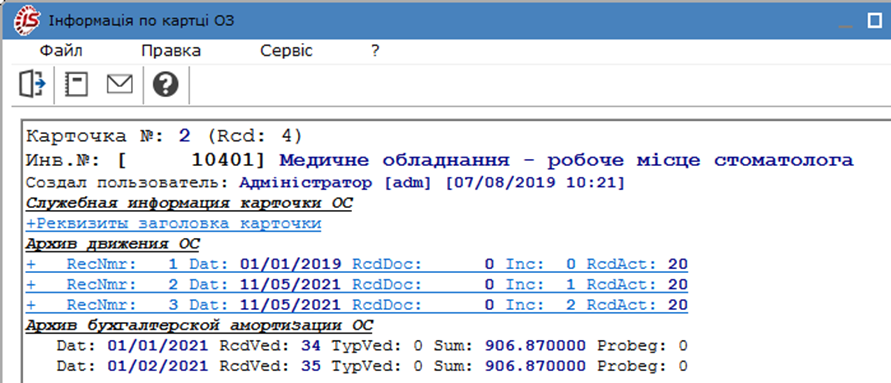Expand movement record RecNmr 3
Image resolution: width=891 pixels, height=383 pixels.
[357, 305]
